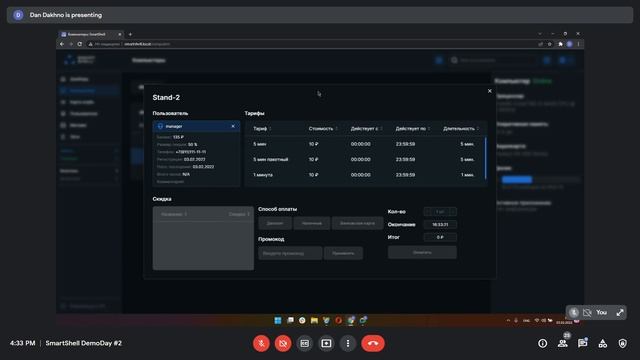
Task: Decrease the Кол-во quantity
Action: click(x=428, y=211)
